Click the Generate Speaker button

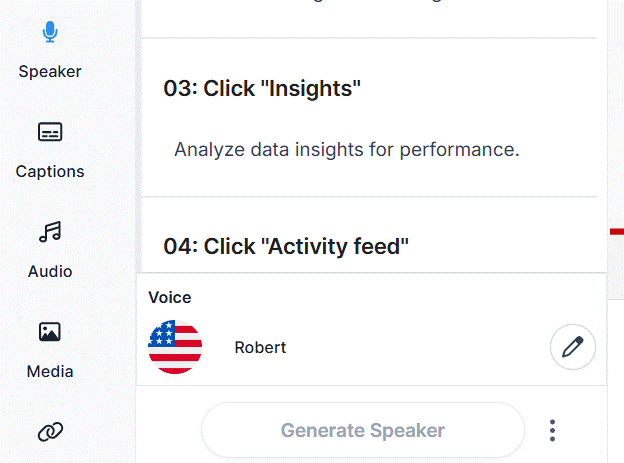click(363, 430)
